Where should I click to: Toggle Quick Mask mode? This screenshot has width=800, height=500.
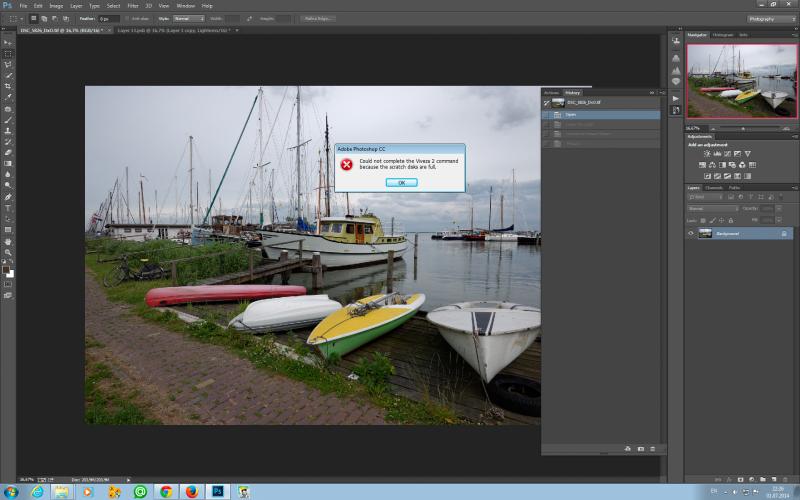coord(8,284)
